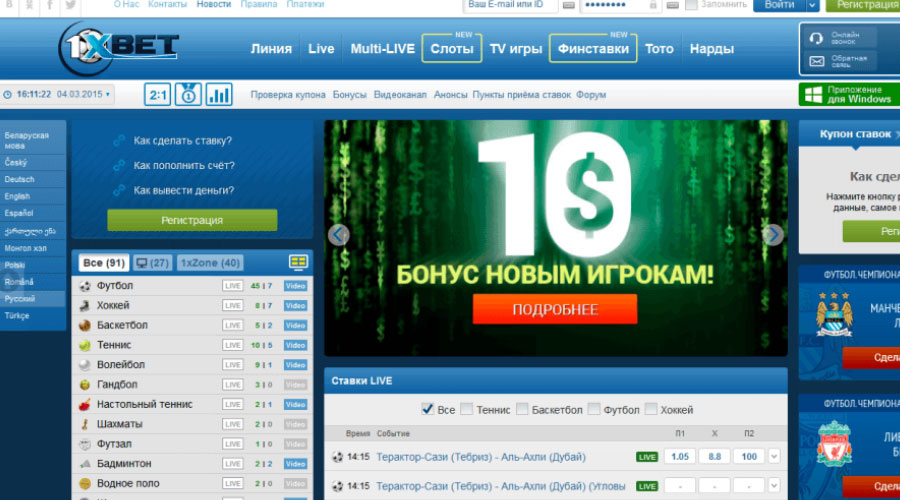
Task: Switch to the 1xZone (40) tab
Action: coord(210,263)
